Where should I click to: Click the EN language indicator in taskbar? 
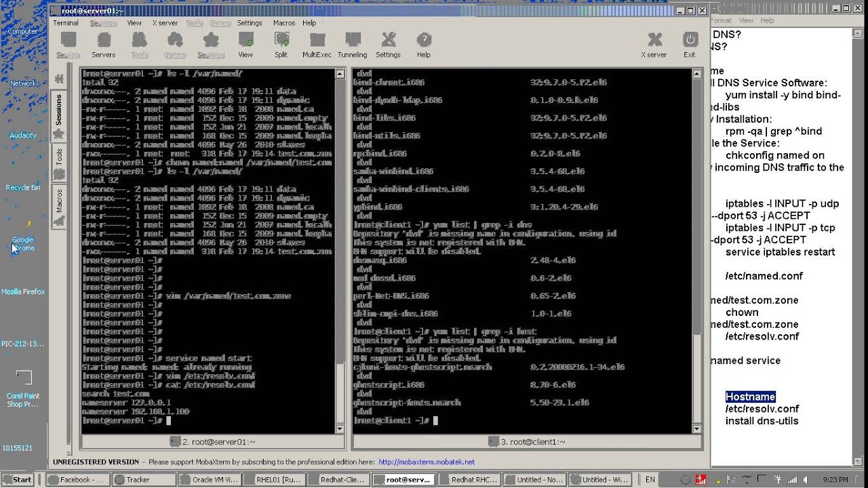(x=650, y=480)
